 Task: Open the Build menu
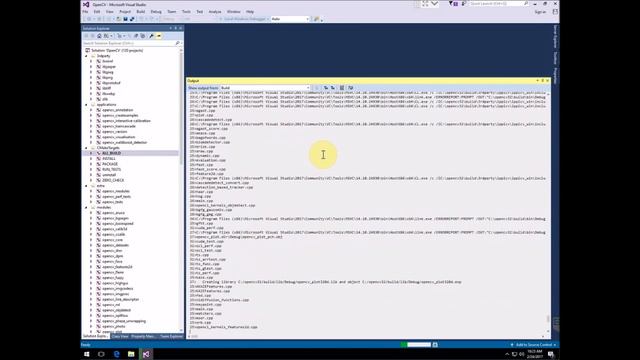point(141,12)
